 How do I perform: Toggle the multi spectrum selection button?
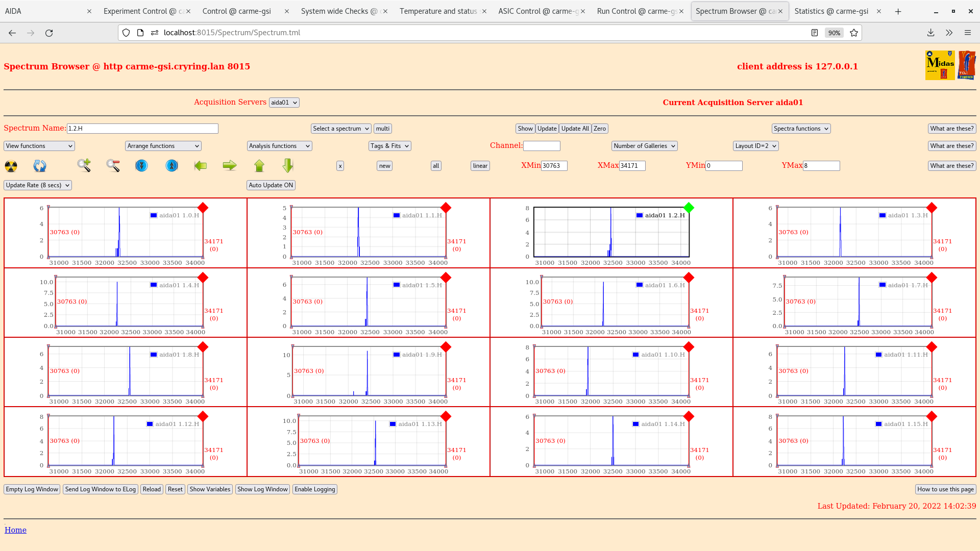pos(382,128)
